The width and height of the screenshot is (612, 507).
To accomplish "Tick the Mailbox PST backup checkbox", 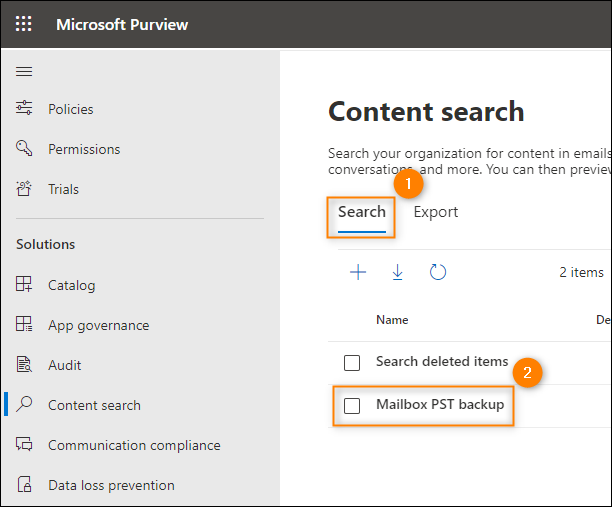I will pos(352,406).
